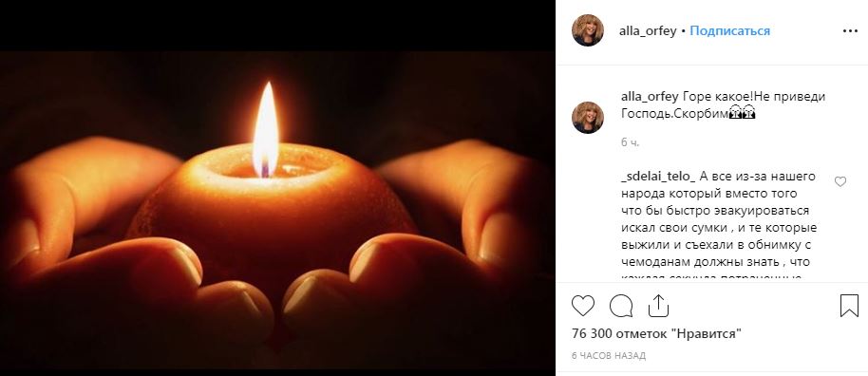
Task: Click the 6 ч. caption timestamp
Action: coord(630,142)
